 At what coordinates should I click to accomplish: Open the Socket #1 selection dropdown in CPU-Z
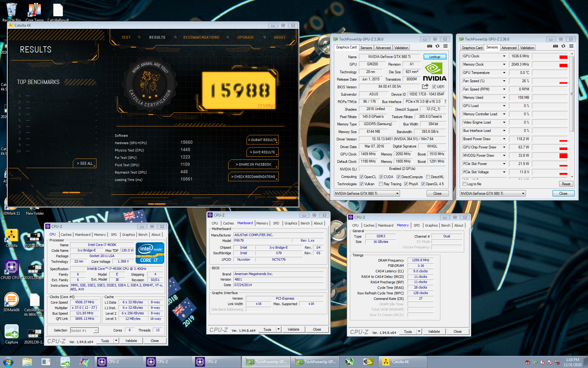click(x=84, y=330)
